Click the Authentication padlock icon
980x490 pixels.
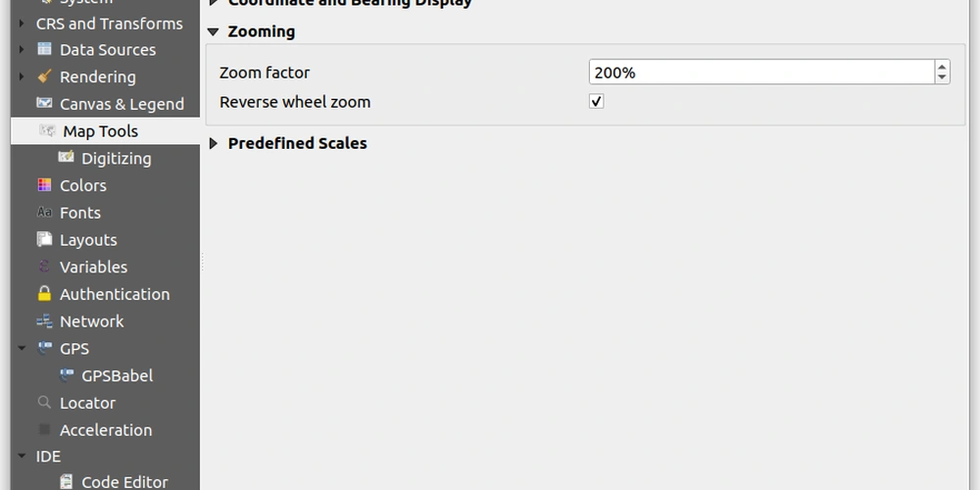(x=44, y=294)
